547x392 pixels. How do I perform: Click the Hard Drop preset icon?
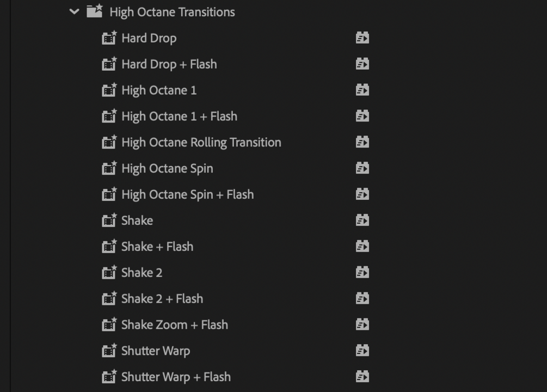click(x=109, y=38)
